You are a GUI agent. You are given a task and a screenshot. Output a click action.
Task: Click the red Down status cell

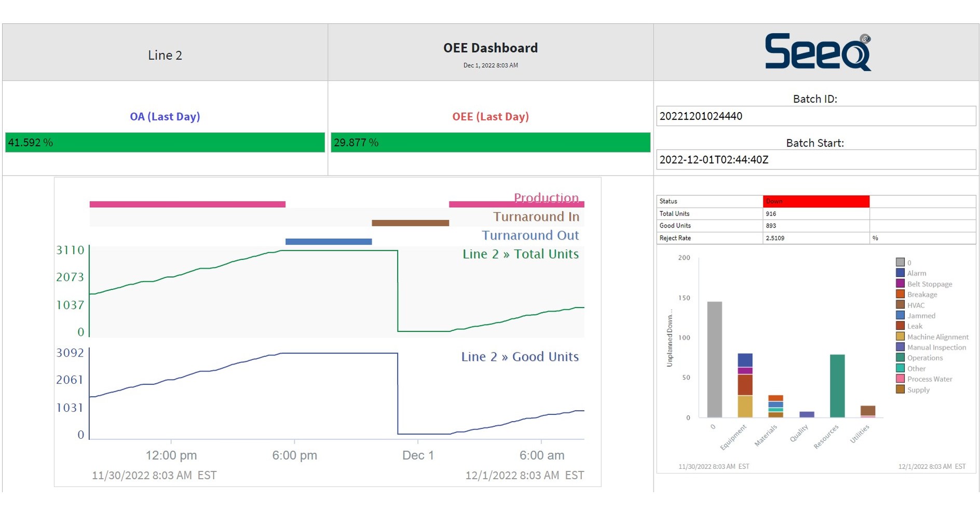point(815,201)
